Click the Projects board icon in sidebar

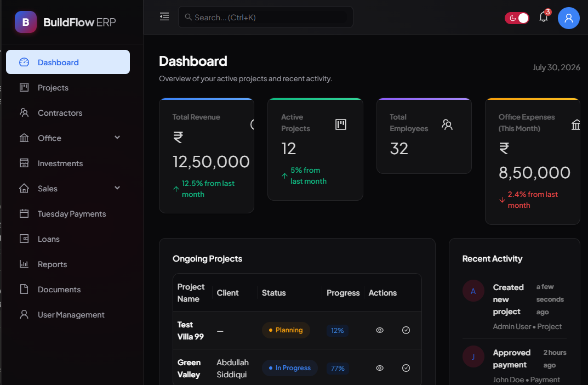tap(24, 87)
